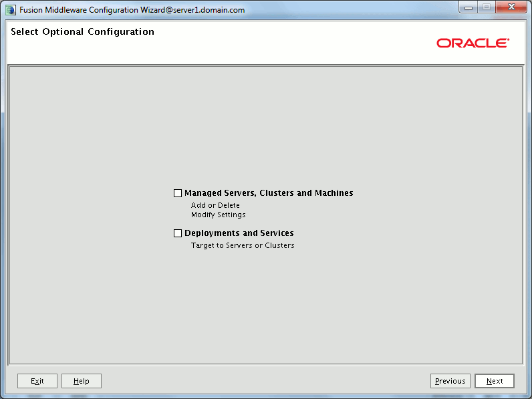Exit the configuration wizard
532x399 pixels.
(37, 381)
